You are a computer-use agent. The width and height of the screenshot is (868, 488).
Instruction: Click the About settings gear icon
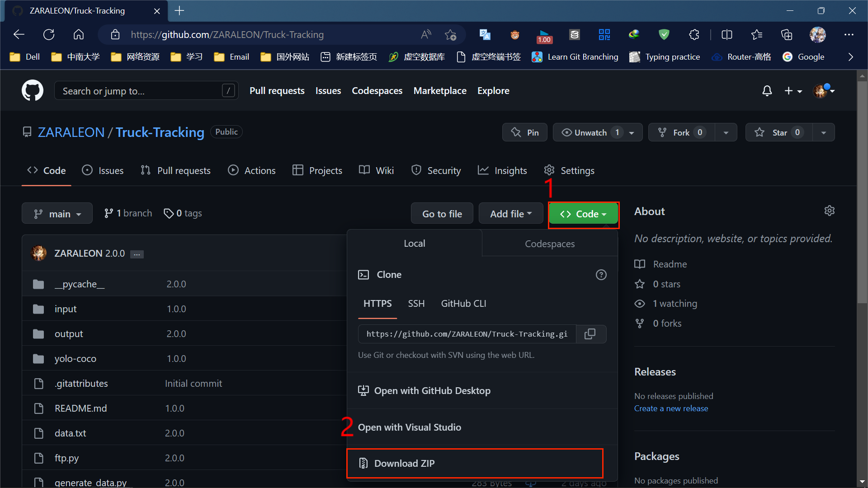829,211
